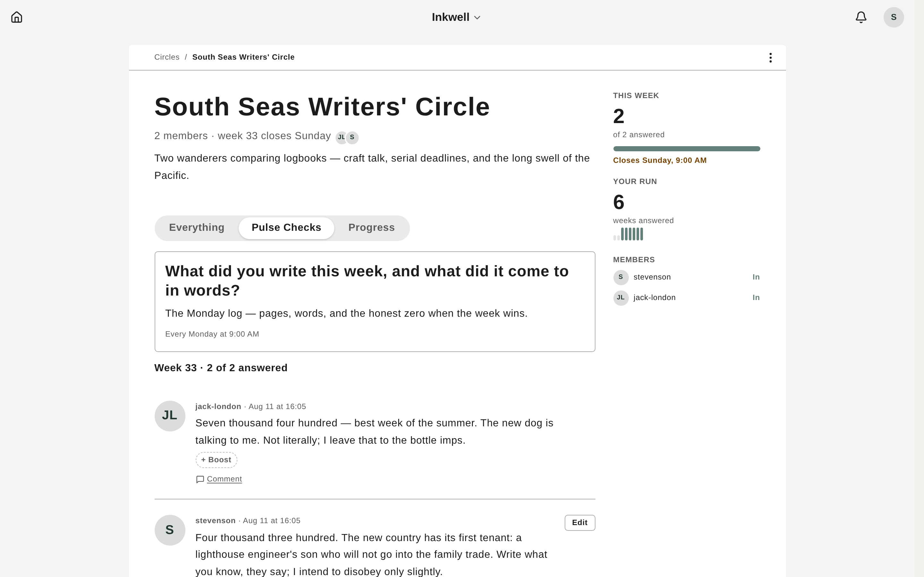Select the Pulse Checks tab

287,228
